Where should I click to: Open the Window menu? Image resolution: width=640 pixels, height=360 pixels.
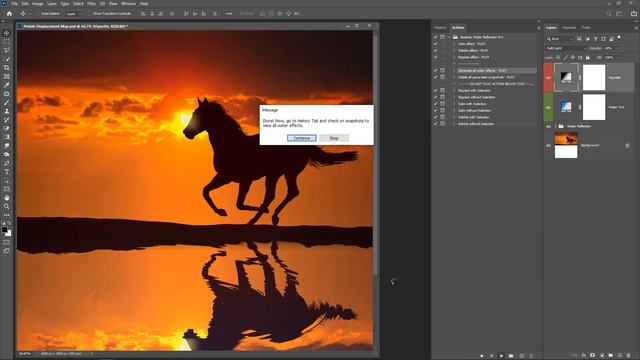click(x=128, y=4)
